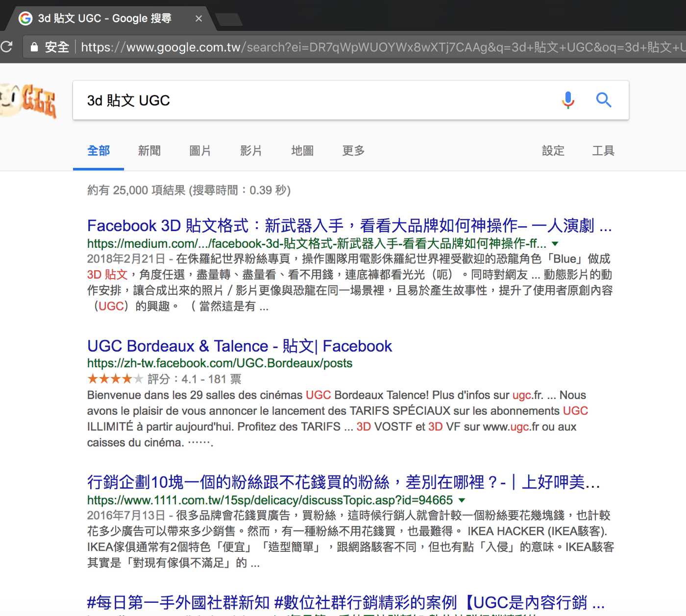This screenshot has height=616, width=686.
Task: Click result count text '約有 25,000 項結果'
Action: 136,190
